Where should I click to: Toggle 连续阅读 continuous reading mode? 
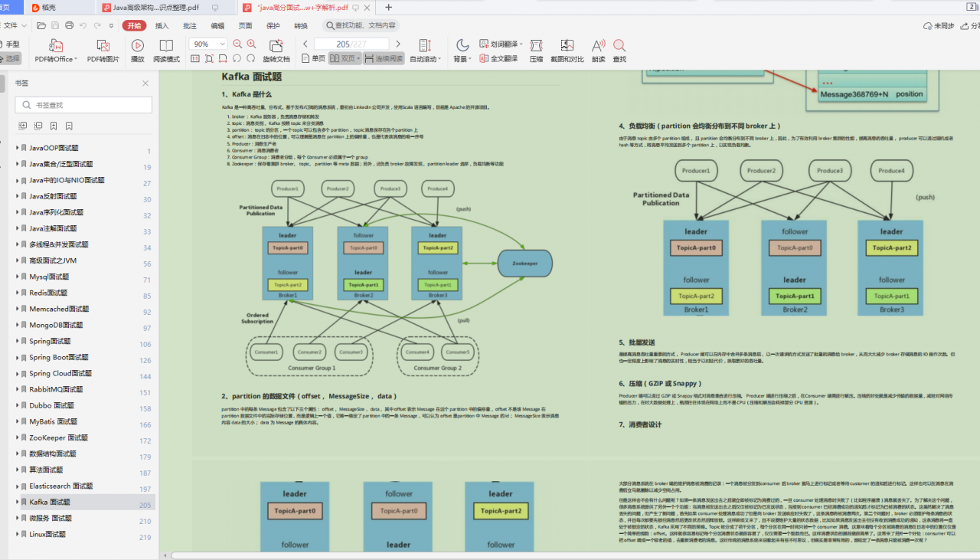[384, 58]
